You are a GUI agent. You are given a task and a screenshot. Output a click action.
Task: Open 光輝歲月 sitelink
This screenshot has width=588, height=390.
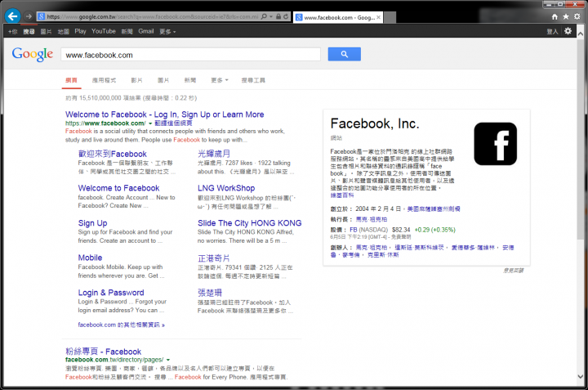[214, 154]
